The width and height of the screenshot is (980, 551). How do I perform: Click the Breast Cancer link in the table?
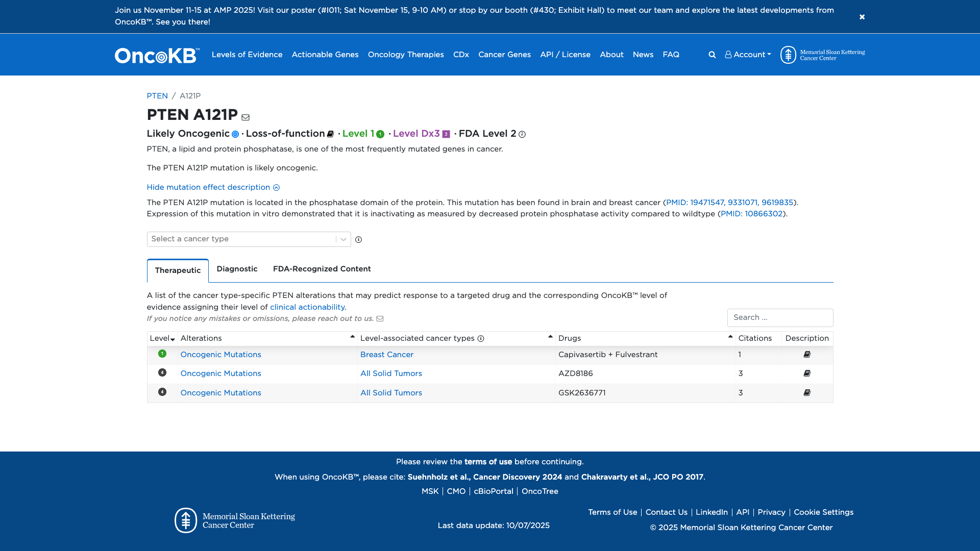coord(386,354)
